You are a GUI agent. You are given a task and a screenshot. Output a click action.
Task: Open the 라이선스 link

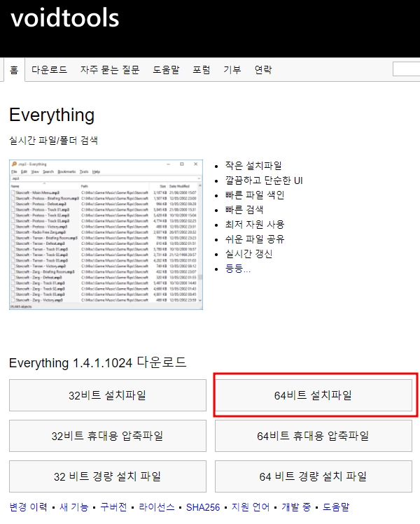tap(157, 507)
